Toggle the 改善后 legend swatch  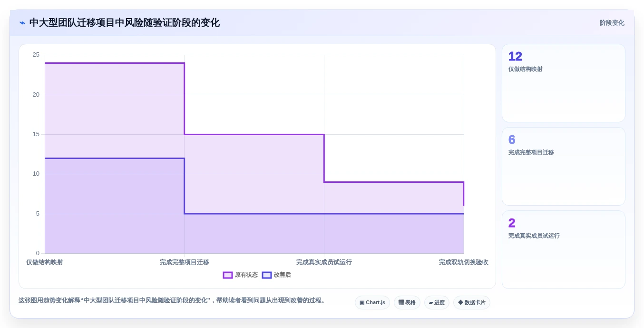(267, 275)
